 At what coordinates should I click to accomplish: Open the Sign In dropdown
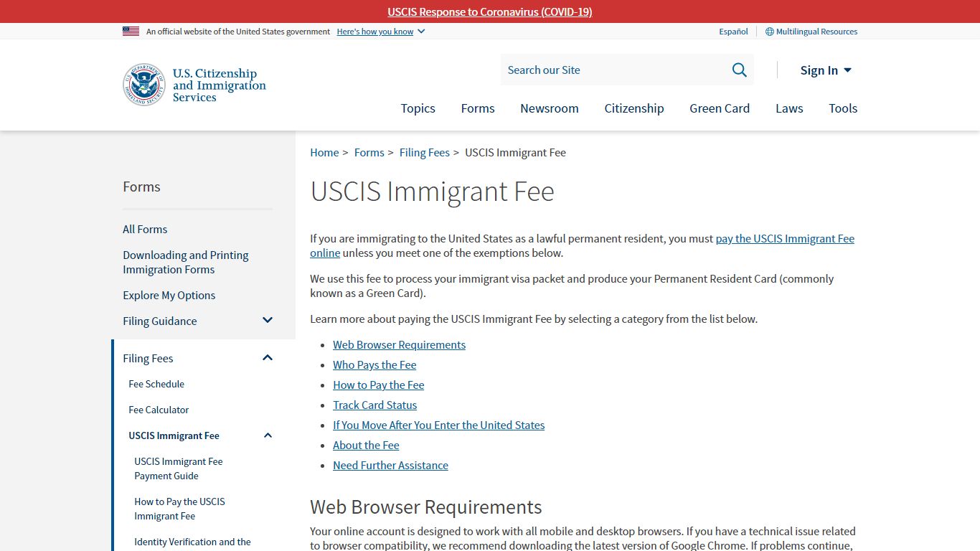pyautogui.click(x=826, y=70)
